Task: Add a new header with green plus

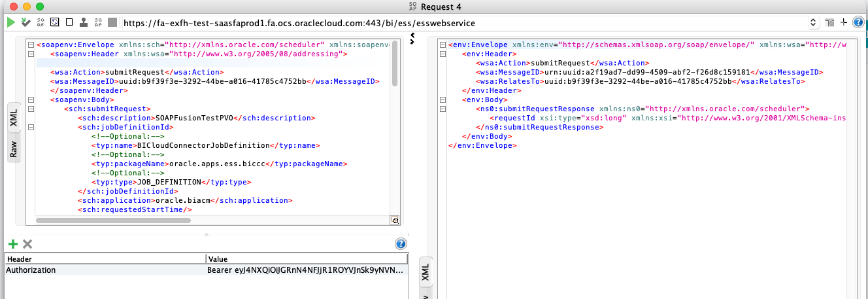Action: pos(12,244)
